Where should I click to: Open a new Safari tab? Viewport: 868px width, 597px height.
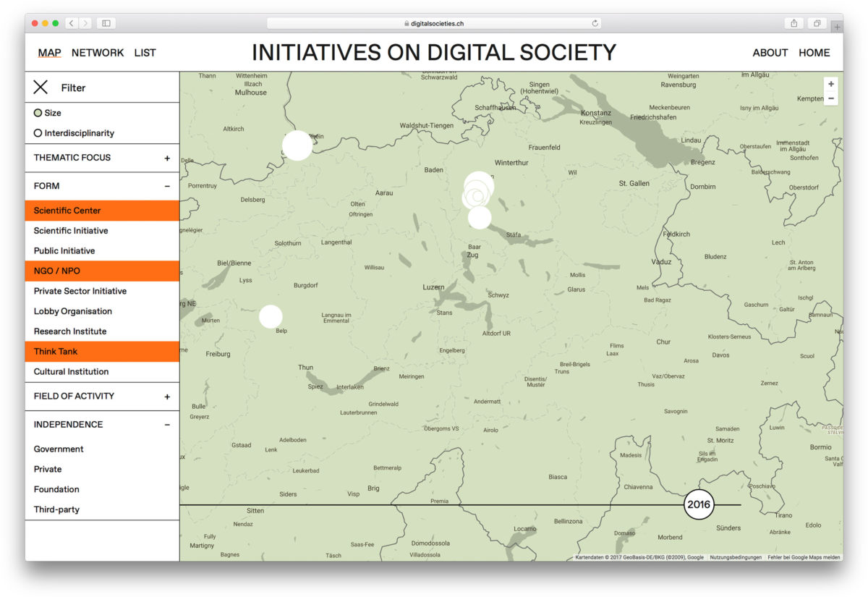tap(836, 27)
